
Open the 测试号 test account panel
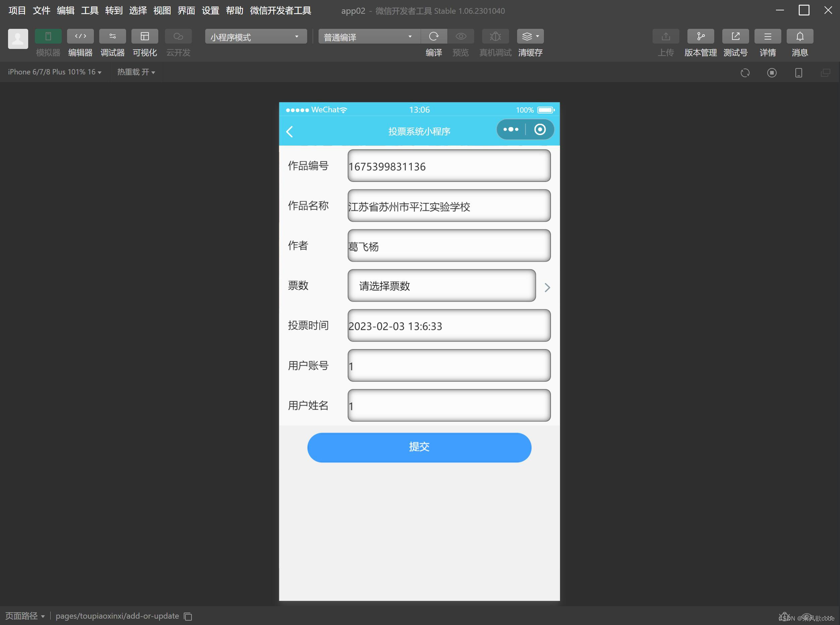735,36
